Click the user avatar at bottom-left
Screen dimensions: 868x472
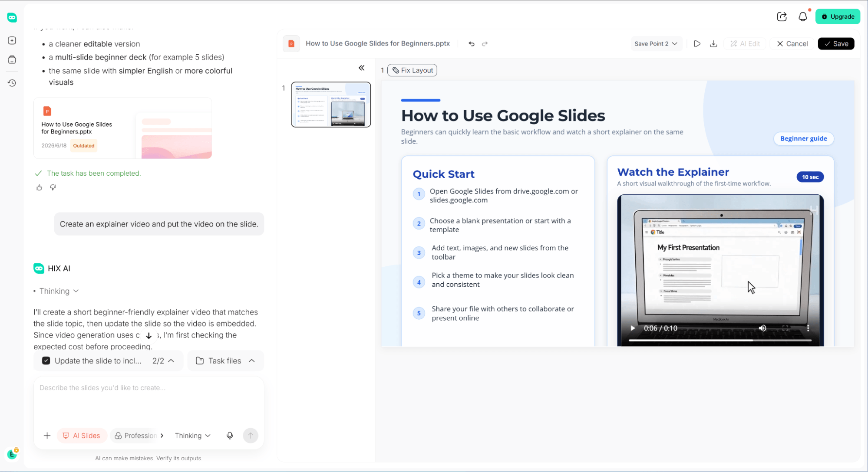pos(12,454)
